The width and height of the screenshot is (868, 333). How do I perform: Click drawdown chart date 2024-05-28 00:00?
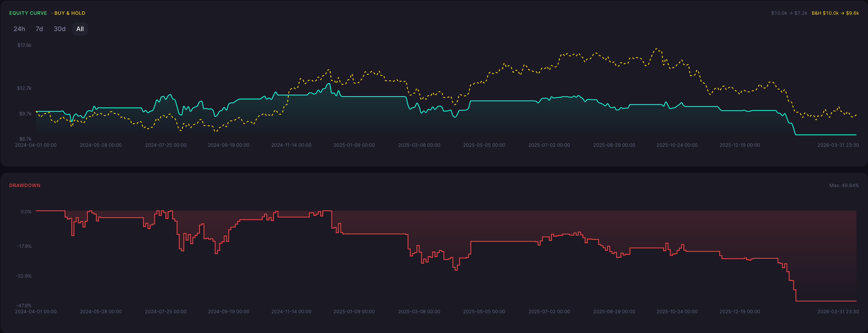(x=101, y=312)
